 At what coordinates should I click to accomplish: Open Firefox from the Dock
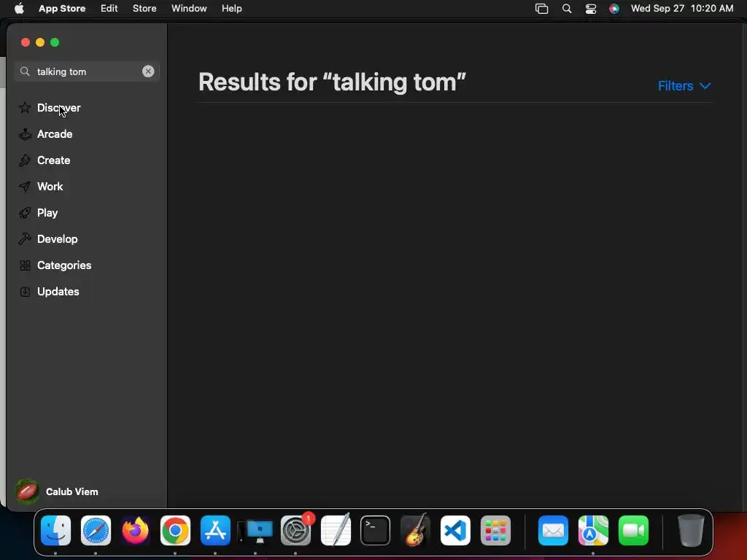pos(135,530)
